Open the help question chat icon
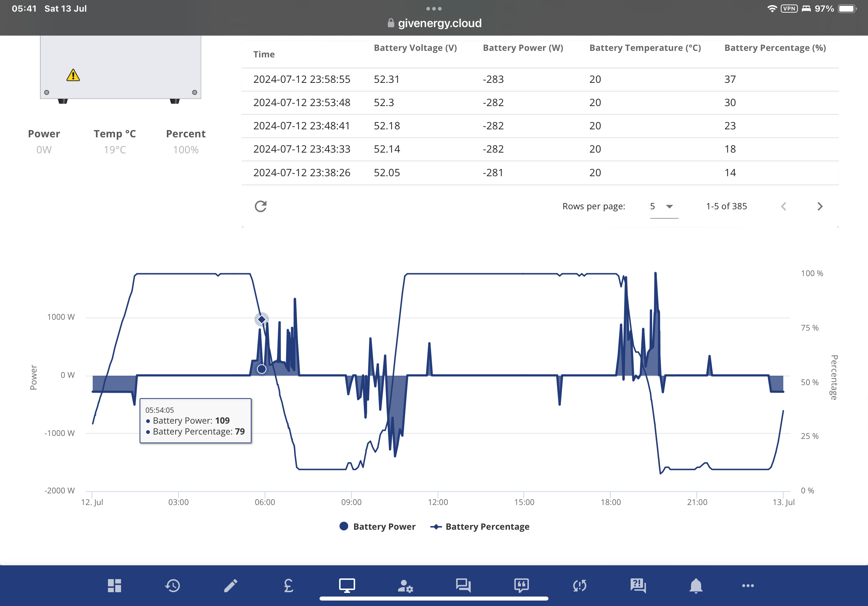 click(638, 586)
